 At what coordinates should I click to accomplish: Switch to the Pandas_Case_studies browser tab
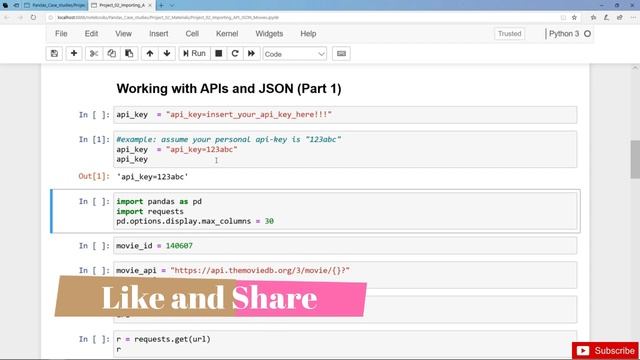tap(55, 5)
